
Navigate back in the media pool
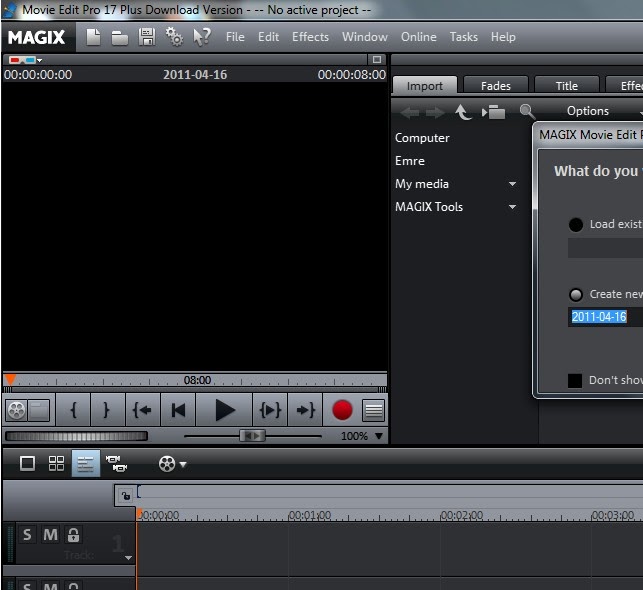pyautogui.click(x=409, y=112)
